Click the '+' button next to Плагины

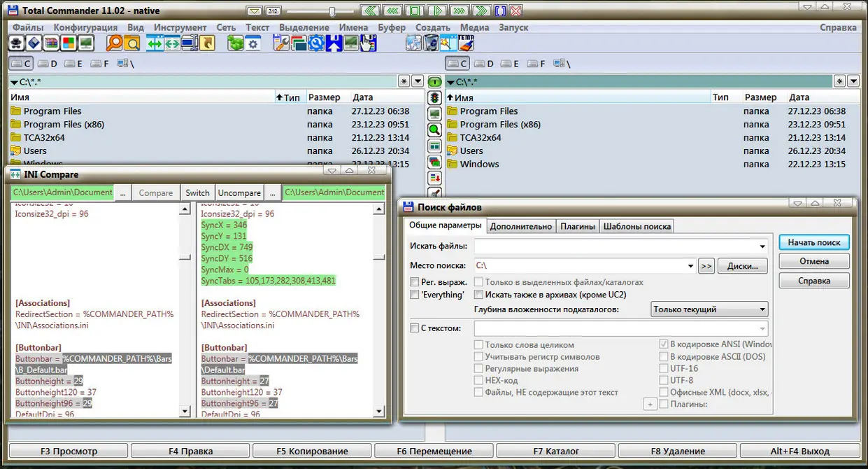click(649, 404)
